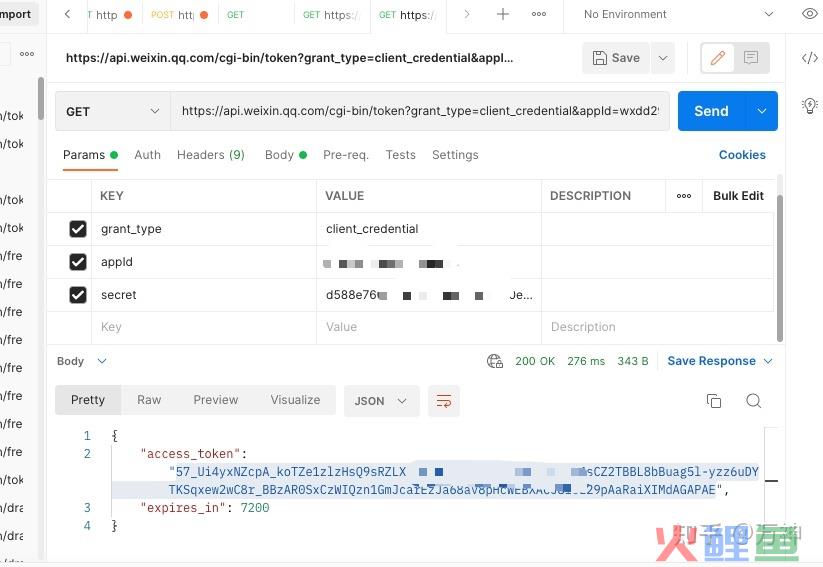Viewport: 823px width, 567px height.
Task: Open the No Environment dropdown
Action: [678, 14]
